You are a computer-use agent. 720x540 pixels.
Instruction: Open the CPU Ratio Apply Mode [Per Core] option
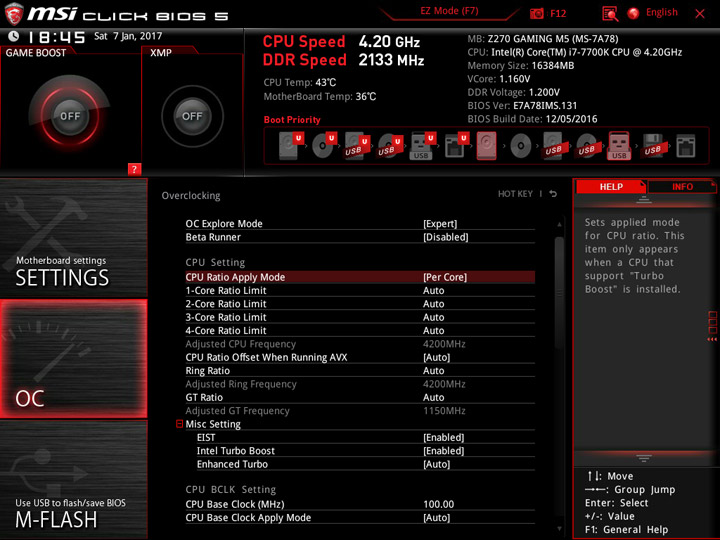tap(360, 277)
